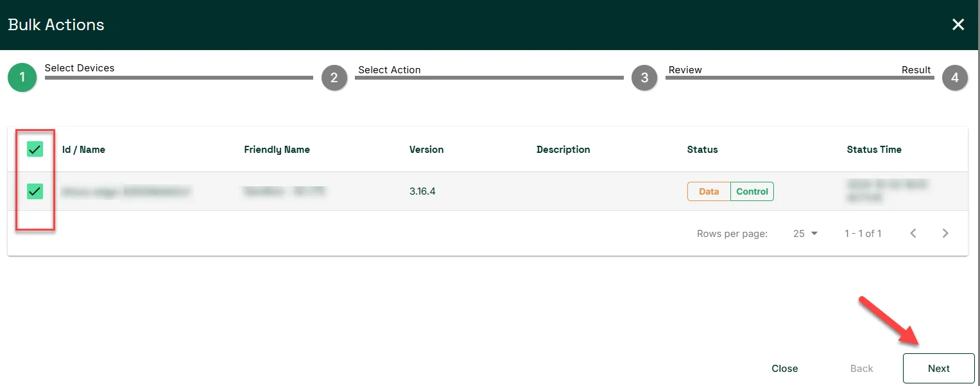This screenshot has height=386, width=980.
Task: Click the Close button
Action: coord(785,369)
